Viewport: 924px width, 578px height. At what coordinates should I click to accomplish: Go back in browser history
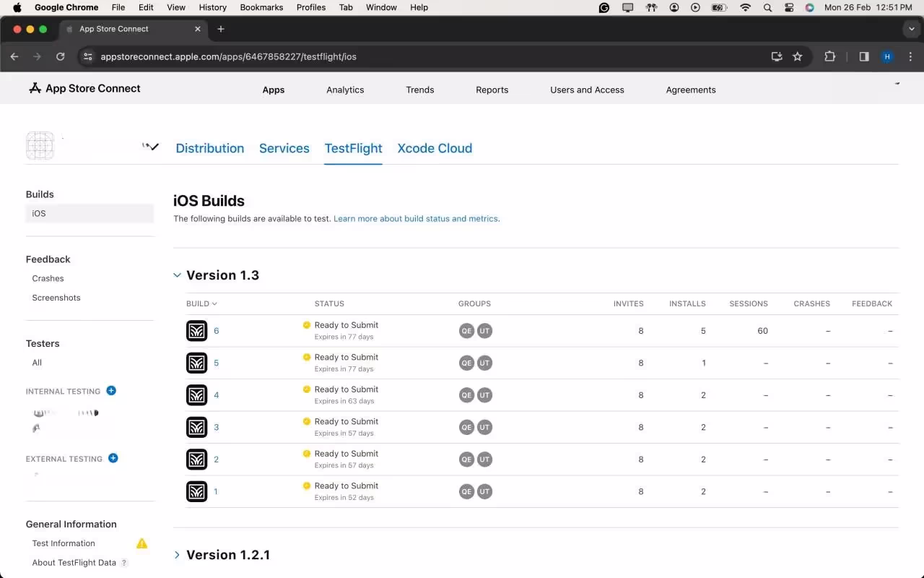[14, 56]
